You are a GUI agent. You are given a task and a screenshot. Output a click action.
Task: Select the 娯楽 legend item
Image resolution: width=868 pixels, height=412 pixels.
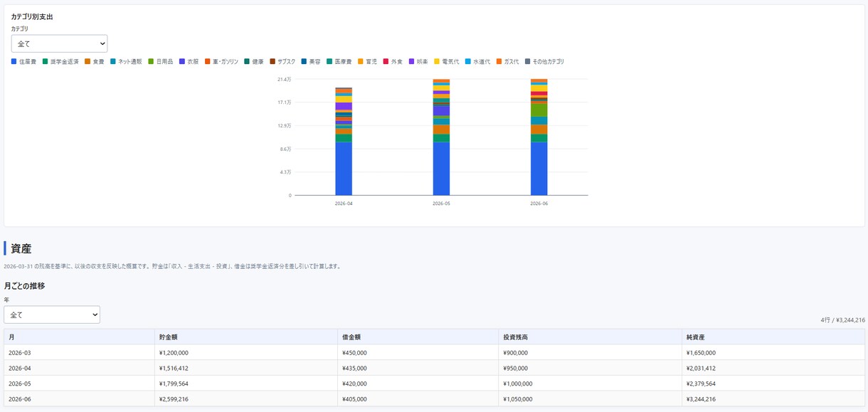point(418,62)
